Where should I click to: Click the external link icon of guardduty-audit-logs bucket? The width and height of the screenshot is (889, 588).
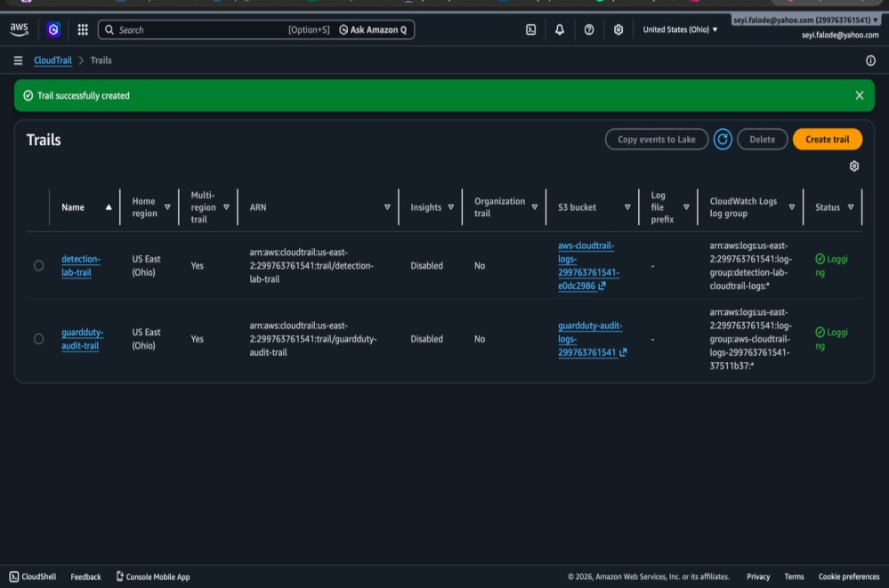click(x=623, y=352)
